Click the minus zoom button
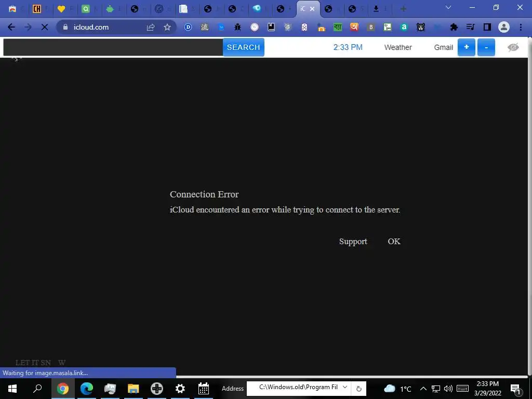 coord(486,47)
